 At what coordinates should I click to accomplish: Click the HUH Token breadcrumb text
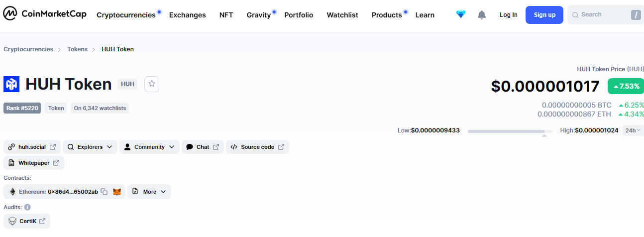point(117,49)
